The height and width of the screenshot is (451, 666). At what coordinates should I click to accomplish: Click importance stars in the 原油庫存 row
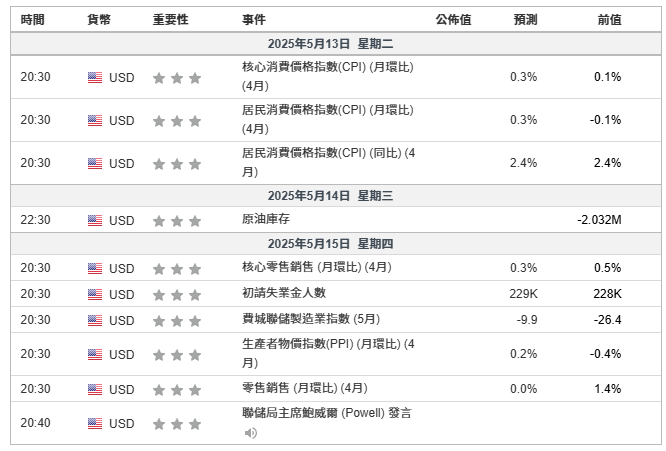177,221
